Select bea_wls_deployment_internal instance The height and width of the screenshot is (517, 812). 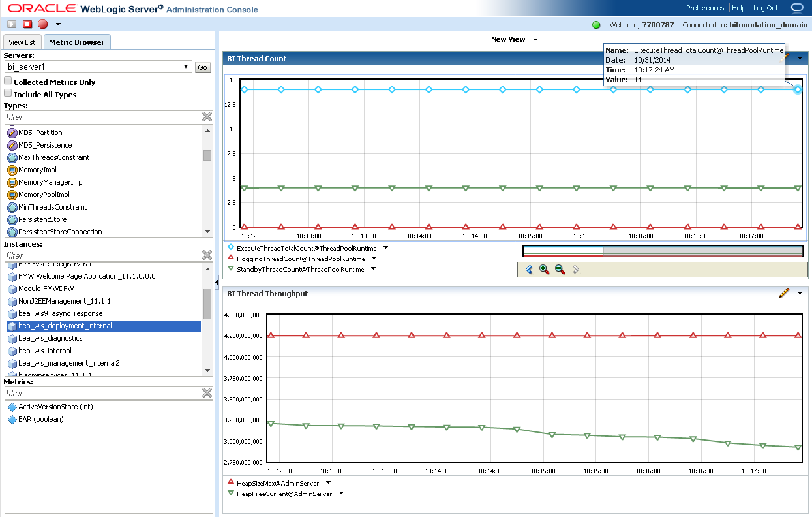click(104, 326)
